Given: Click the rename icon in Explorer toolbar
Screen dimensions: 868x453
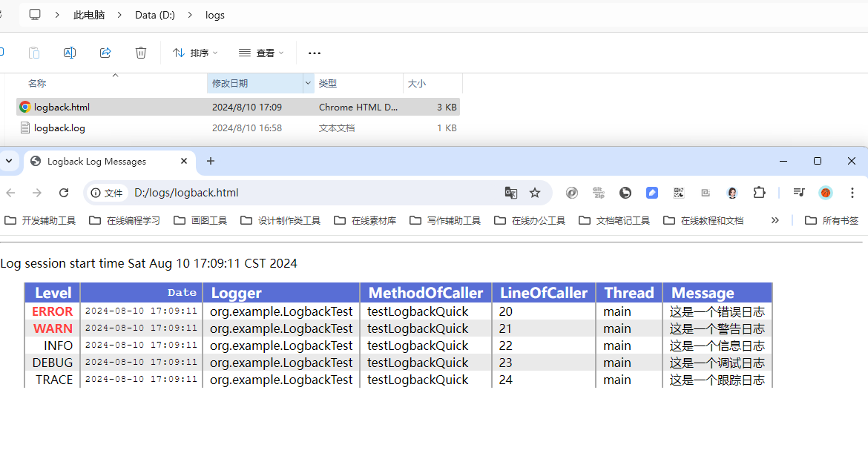Looking at the screenshot, I should (x=70, y=53).
